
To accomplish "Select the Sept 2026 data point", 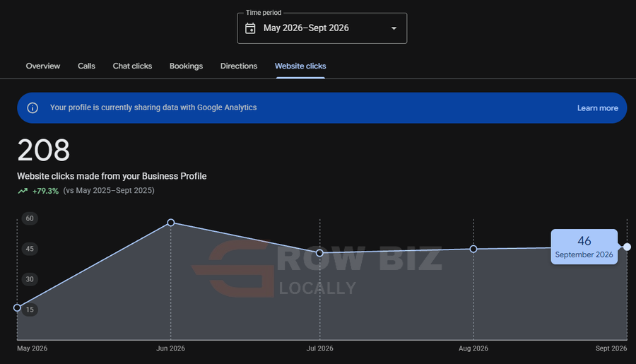I will (627, 247).
